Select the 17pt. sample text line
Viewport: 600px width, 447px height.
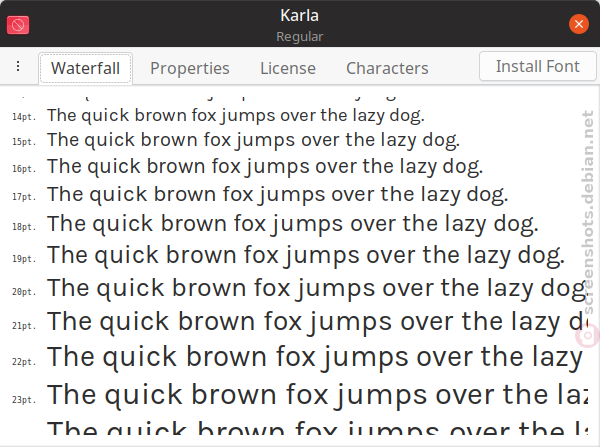click(x=278, y=195)
